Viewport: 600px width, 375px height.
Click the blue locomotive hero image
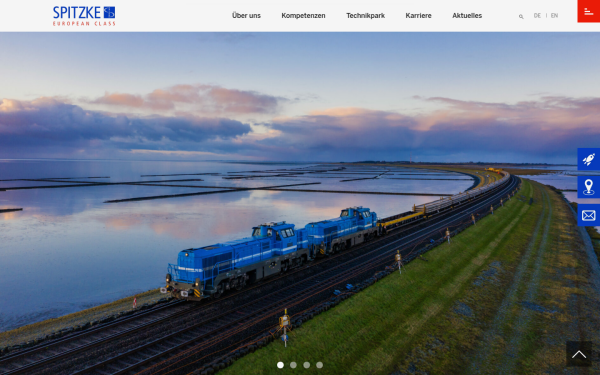click(300, 204)
